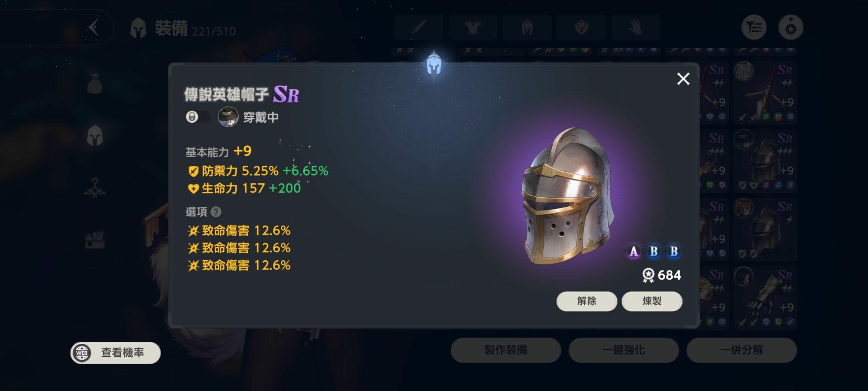Open the 選項 help question mark
Image resolution: width=868 pixels, height=391 pixels.
point(216,212)
